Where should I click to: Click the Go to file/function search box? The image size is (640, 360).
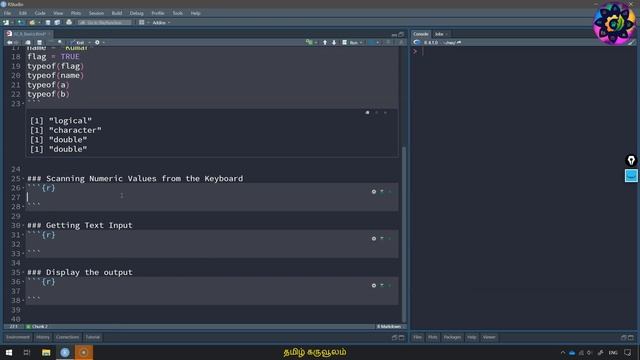click(105, 22)
